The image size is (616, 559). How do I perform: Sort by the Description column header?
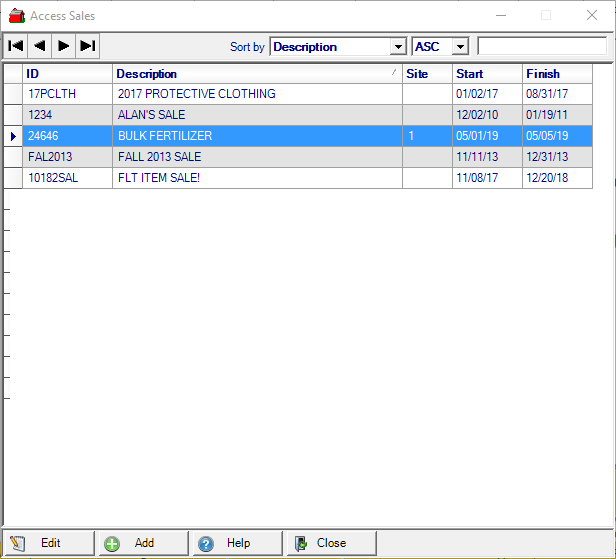(x=256, y=74)
